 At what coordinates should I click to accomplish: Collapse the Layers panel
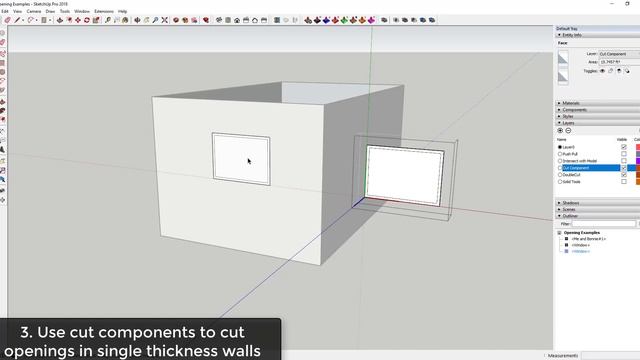[559, 123]
